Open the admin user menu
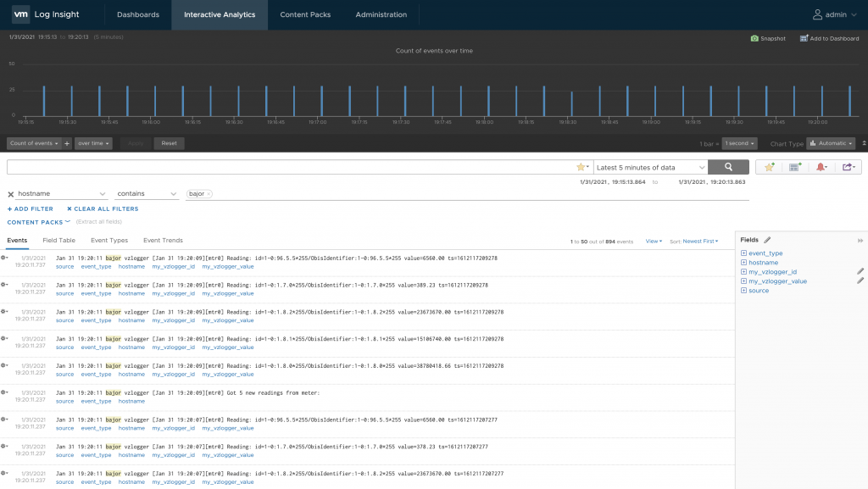This screenshot has height=489, width=868. pyautogui.click(x=835, y=14)
